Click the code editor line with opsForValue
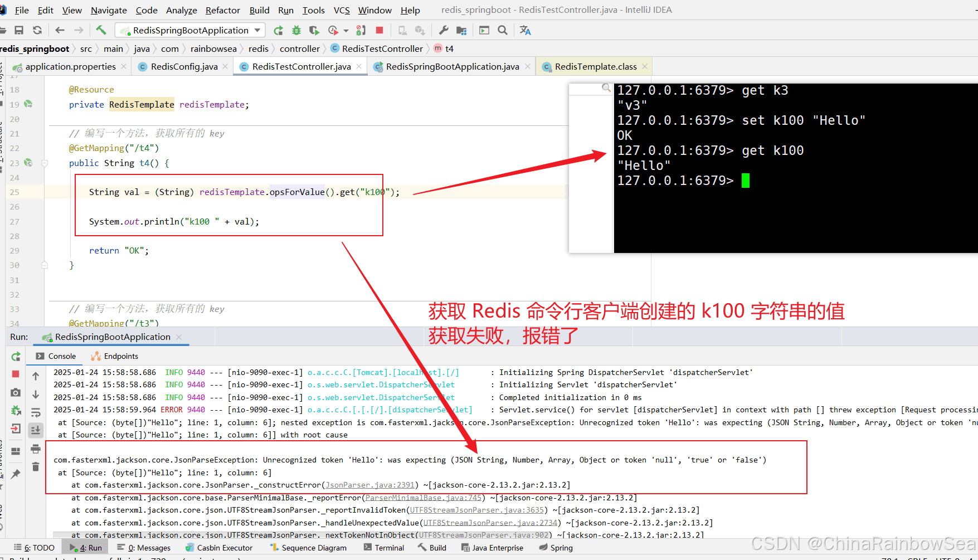 coord(305,192)
